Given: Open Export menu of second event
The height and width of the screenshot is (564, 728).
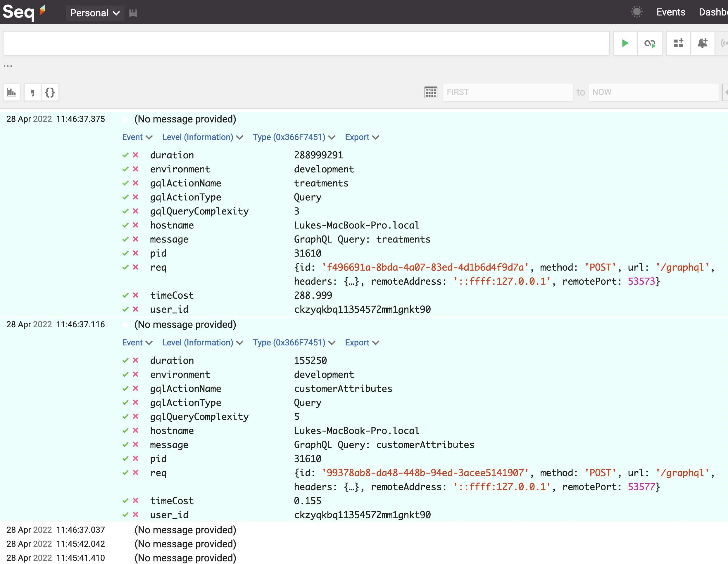Looking at the screenshot, I should point(362,343).
